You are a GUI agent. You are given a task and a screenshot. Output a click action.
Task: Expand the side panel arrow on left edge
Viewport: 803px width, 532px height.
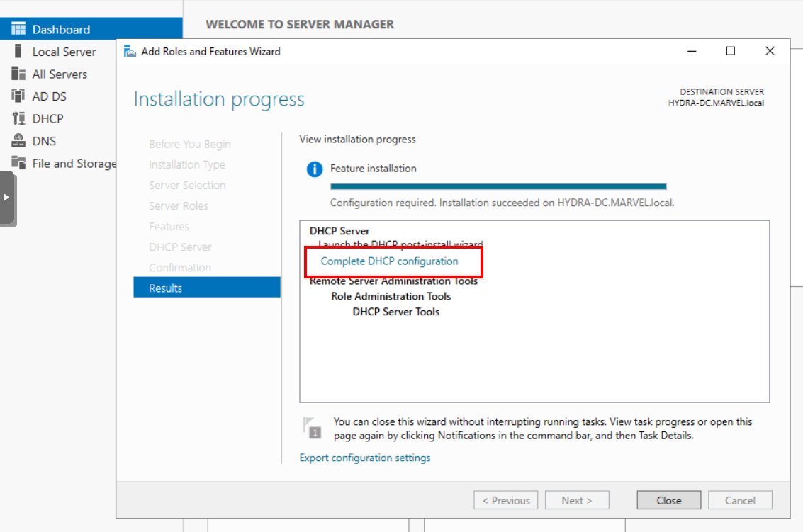tap(6, 198)
